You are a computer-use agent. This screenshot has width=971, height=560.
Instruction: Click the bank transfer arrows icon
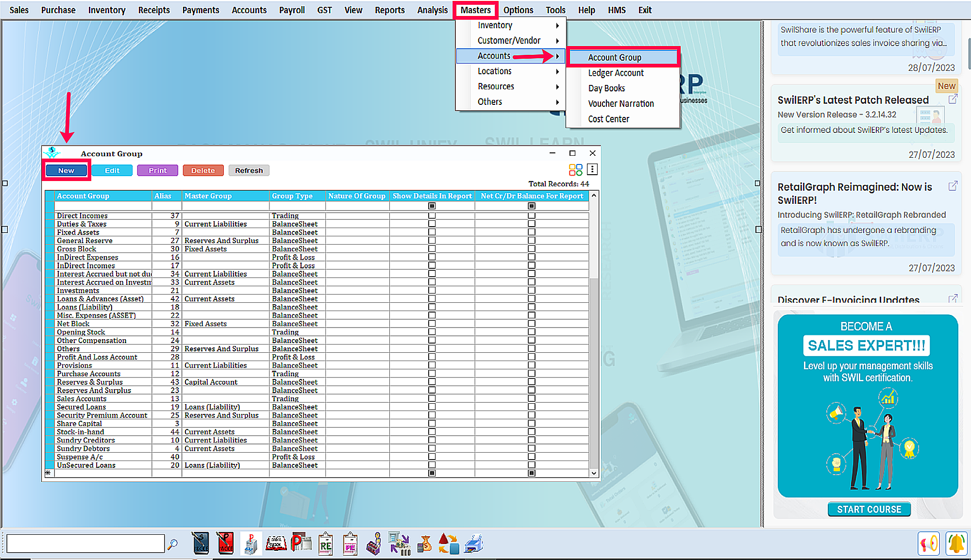[399, 544]
